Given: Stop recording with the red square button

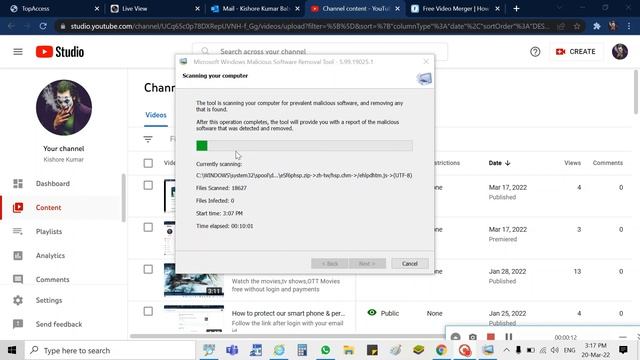Looking at the screenshot, I should (x=491, y=337).
